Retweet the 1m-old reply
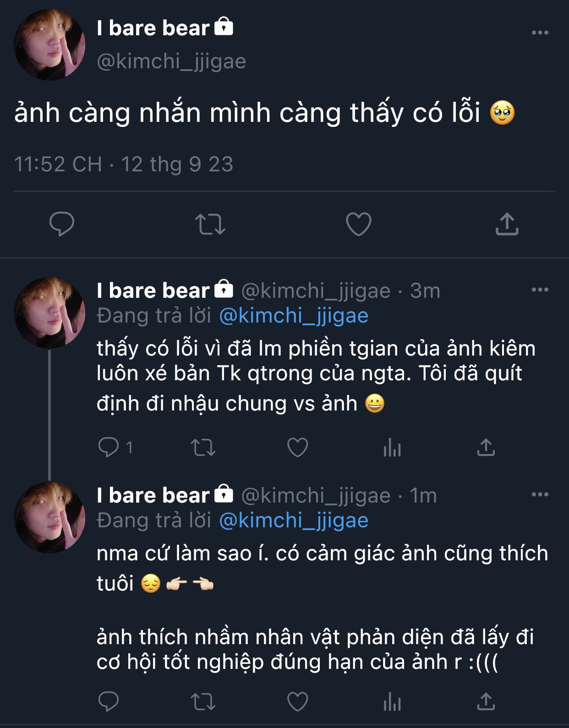 click(x=203, y=701)
